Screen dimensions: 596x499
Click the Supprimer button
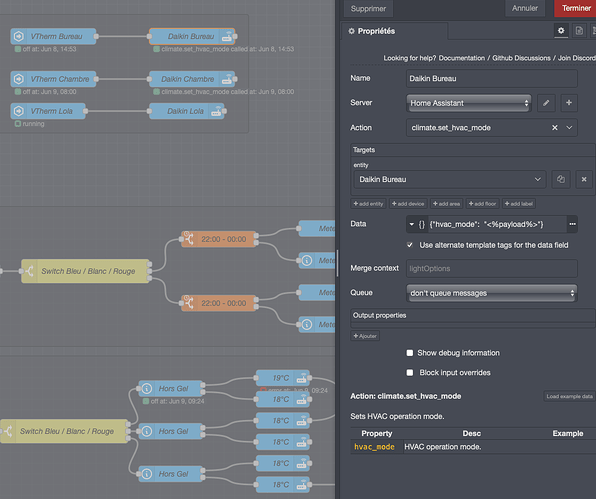click(368, 8)
